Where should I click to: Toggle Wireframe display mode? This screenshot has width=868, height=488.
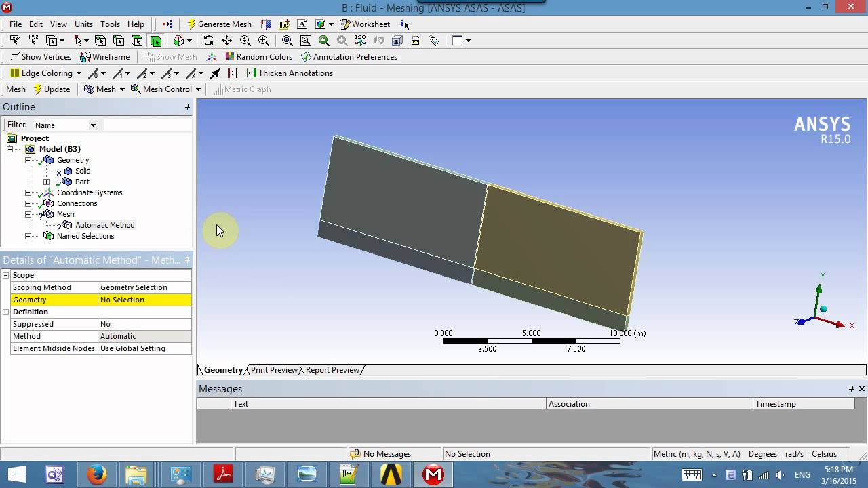[x=104, y=57]
